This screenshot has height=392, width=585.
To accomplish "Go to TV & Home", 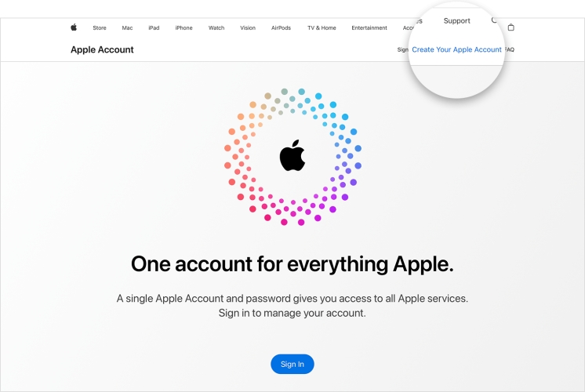I will 322,28.
